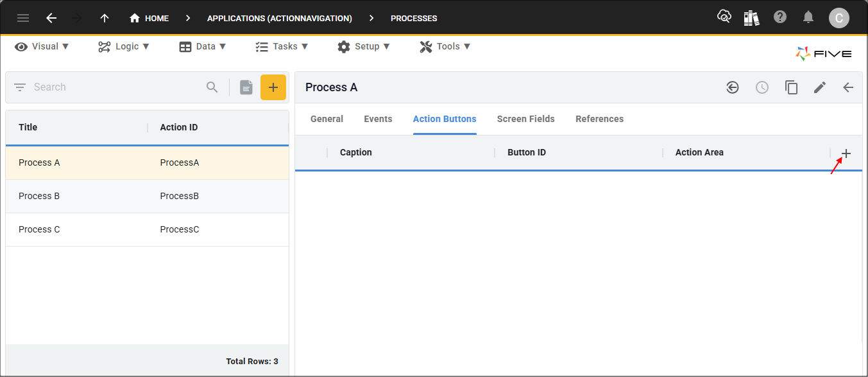Open the Data dropdown menu
This screenshot has width=868, height=377.
tap(203, 46)
